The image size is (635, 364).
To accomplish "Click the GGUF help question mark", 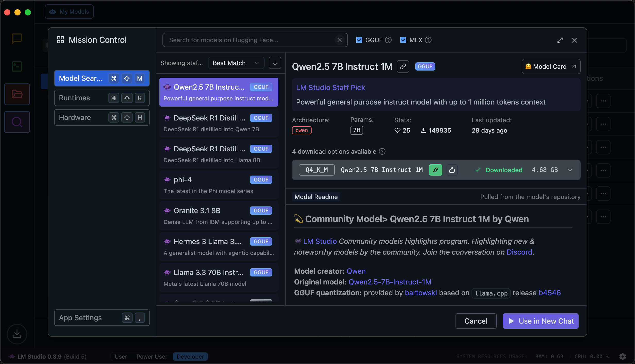I will 388,40.
